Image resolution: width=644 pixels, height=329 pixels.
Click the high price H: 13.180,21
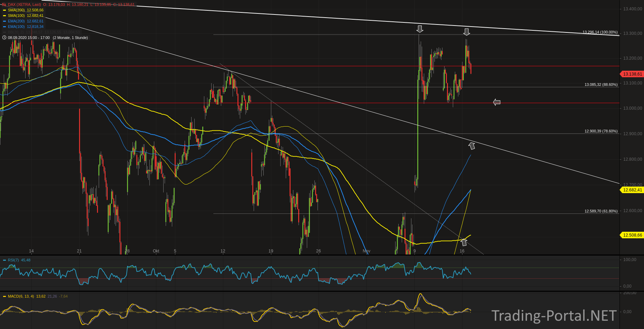[x=78, y=4]
